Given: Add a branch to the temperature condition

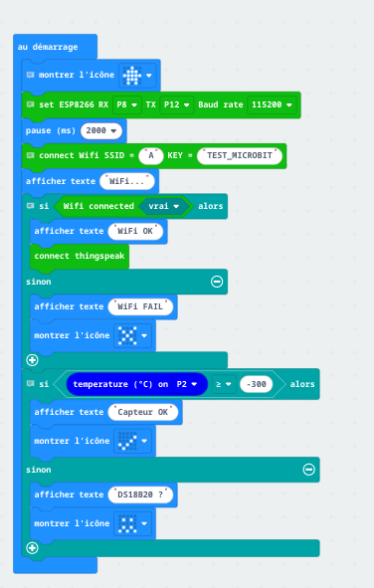Looking at the screenshot, I should [32, 548].
